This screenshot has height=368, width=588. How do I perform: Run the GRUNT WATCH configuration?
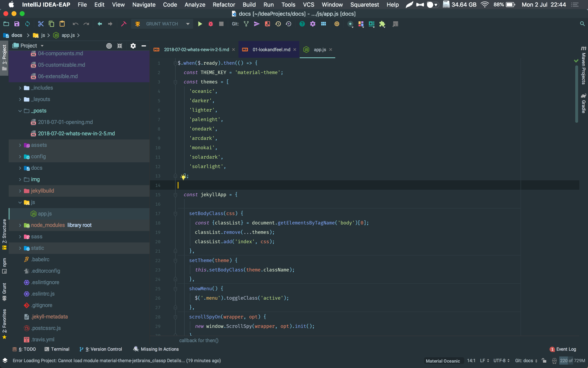pyautogui.click(x=200, y=24)
